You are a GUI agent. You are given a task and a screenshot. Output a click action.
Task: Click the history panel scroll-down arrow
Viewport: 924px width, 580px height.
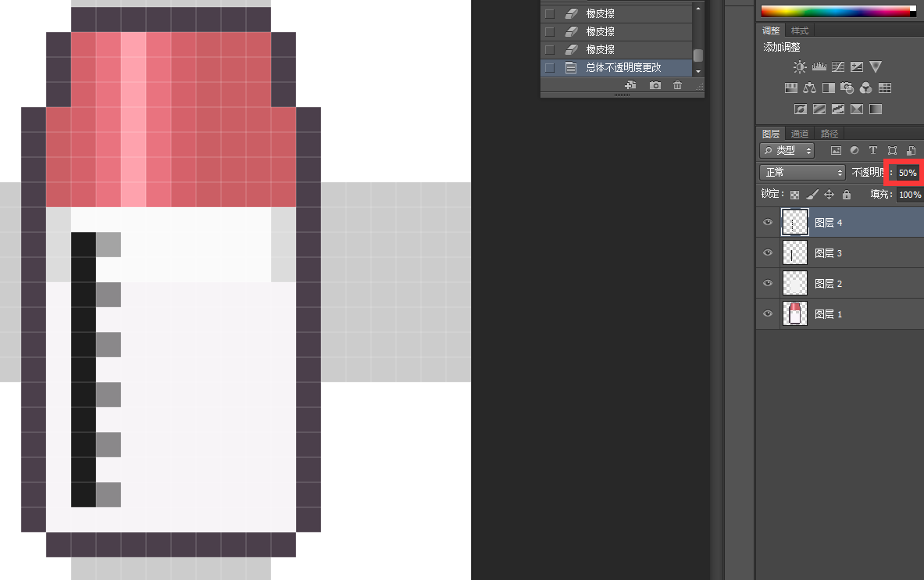[x=698, y=71]
